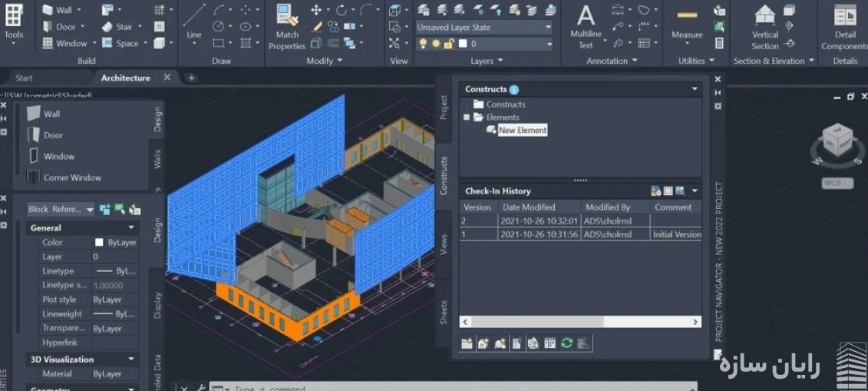Toggle the layer lock icon

pyautogui.click(x=449, y=44)
